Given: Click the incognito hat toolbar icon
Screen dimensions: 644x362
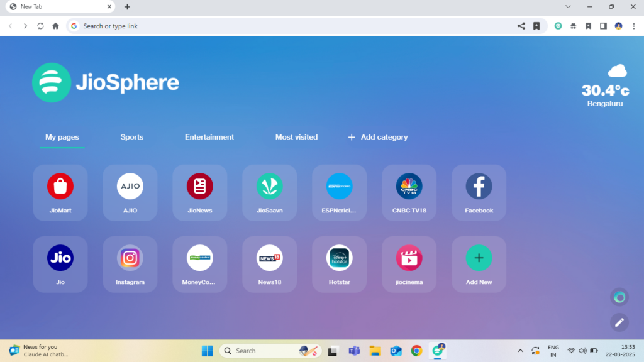Looking at the screenshot, I should tap(574, 26).
